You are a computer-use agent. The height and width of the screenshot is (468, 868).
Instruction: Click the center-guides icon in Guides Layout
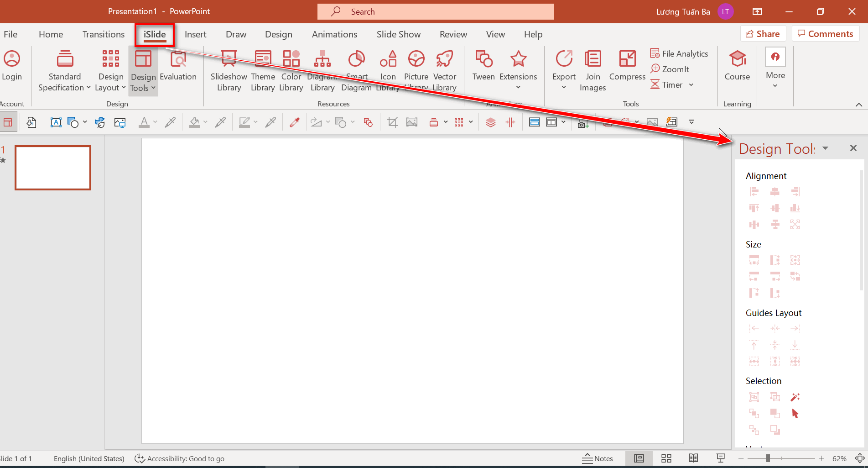point(774,328)
